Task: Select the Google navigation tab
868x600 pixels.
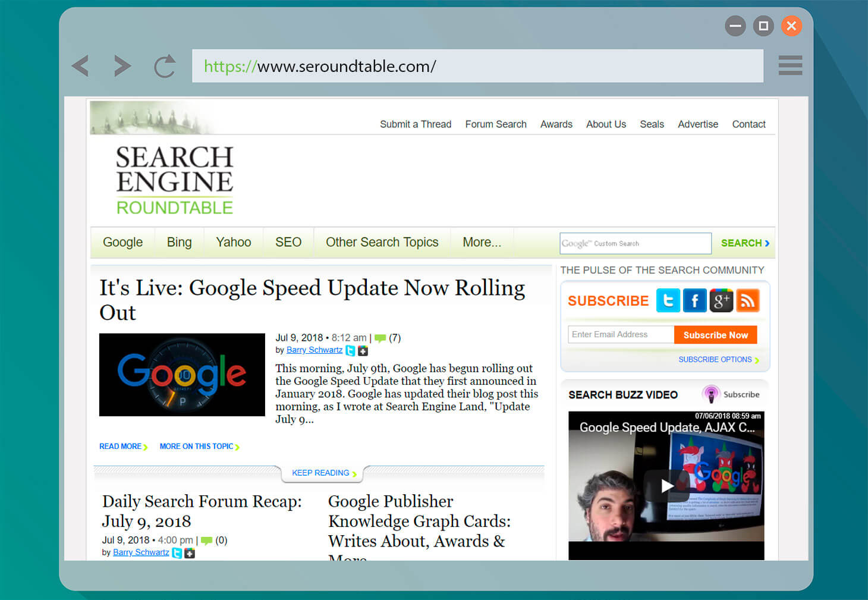Action: pyautogui.click(x=122, y=243)
